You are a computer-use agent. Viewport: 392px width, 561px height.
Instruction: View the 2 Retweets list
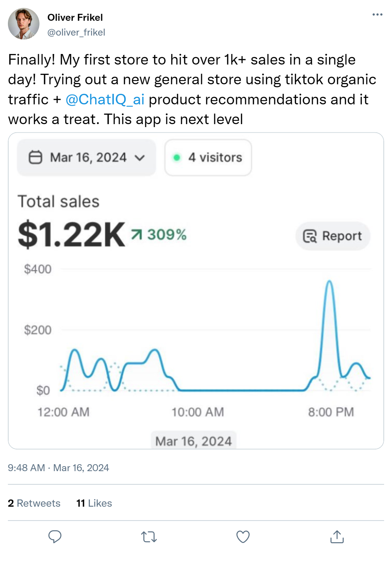click(34, 503)
